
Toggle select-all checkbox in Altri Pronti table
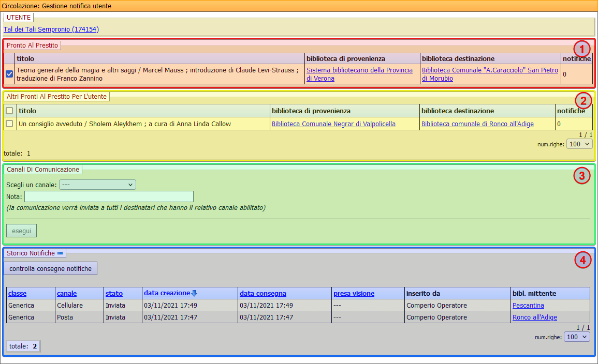pos(9,111)
